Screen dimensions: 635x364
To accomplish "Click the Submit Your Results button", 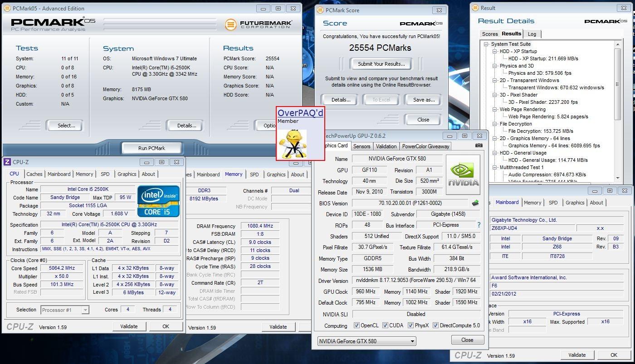I will coord(381,64).
